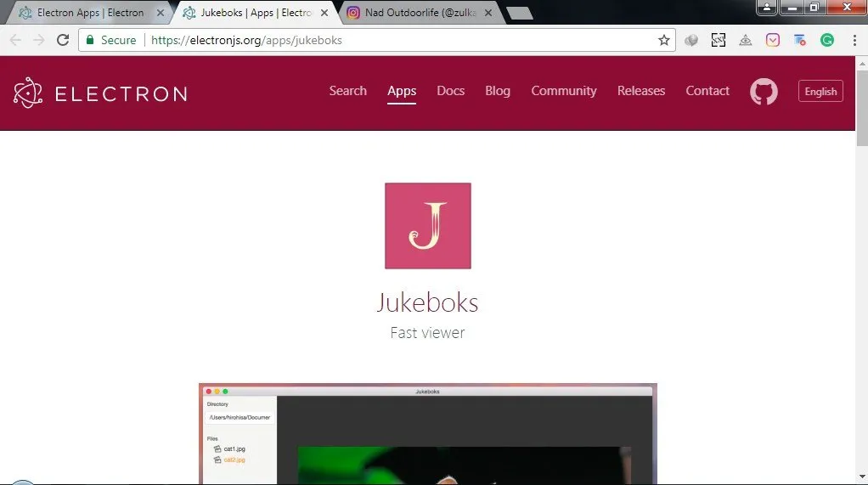Select the Jukeboks browser tab

coord(255,13)
